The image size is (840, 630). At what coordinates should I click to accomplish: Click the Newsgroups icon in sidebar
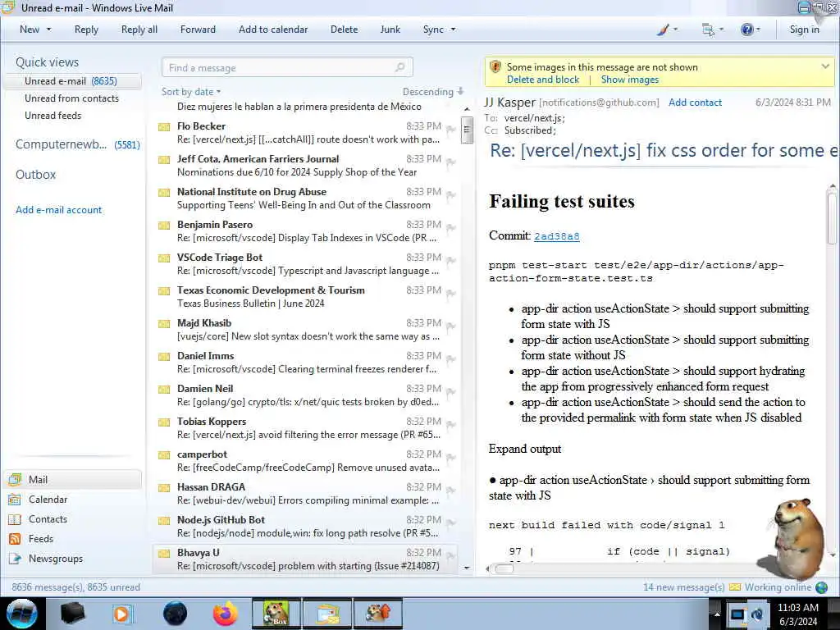(15, 559)
